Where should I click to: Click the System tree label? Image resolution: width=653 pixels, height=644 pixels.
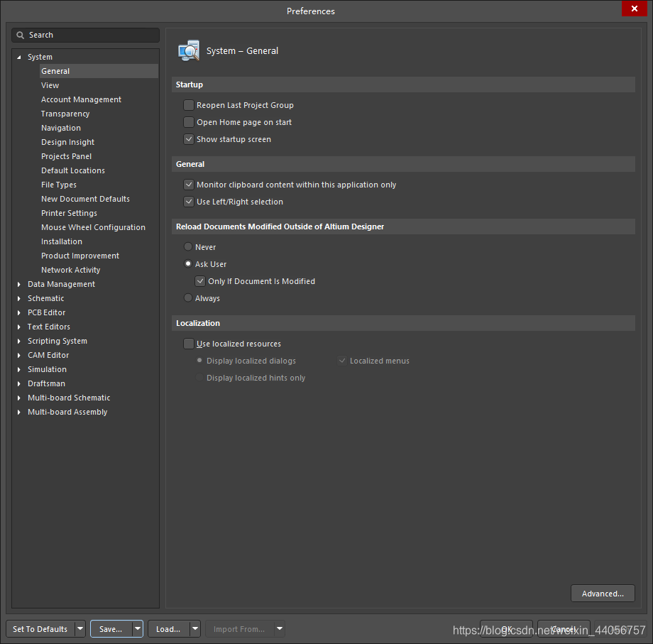click(40, 57)
